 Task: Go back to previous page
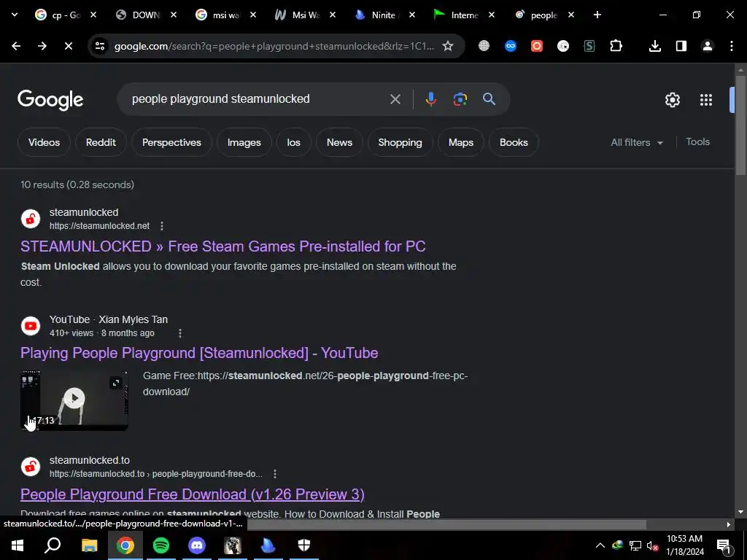tap(16, 46)
